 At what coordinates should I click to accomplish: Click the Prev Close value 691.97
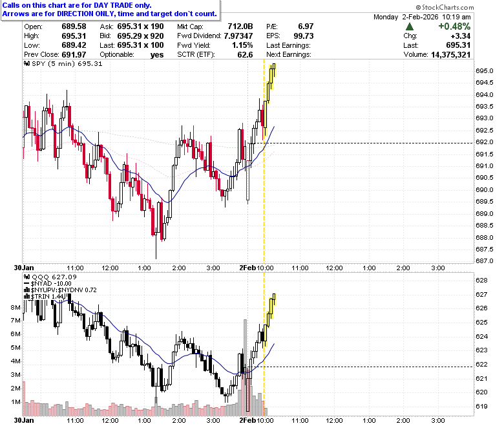click(74, 55)
